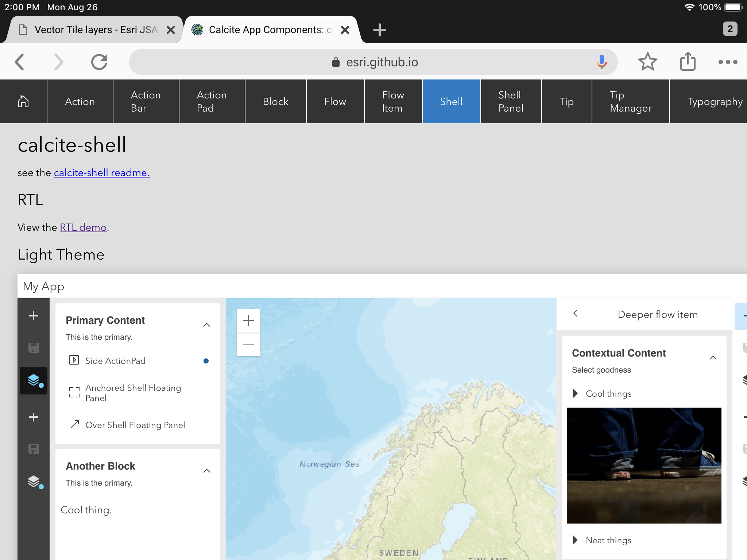The image size is (747, 560).
Task: Collapse the Another Block section
Action: (x=207, y=471)
